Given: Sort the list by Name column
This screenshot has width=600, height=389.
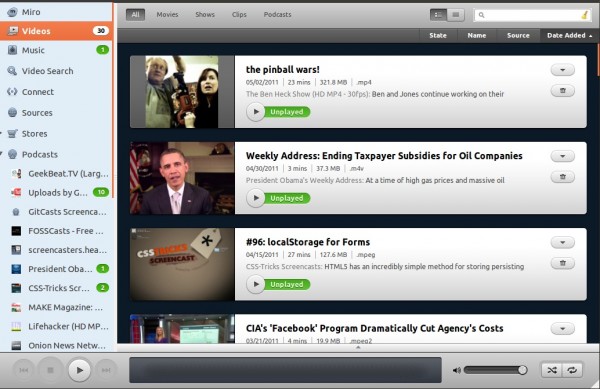Looking at the screenshot, I should (477, 35).
